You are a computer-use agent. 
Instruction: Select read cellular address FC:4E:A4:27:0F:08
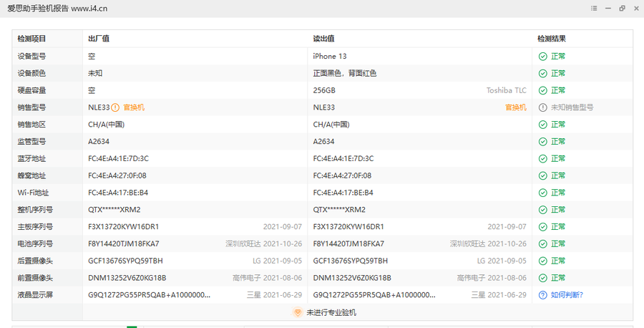[342, 176]
